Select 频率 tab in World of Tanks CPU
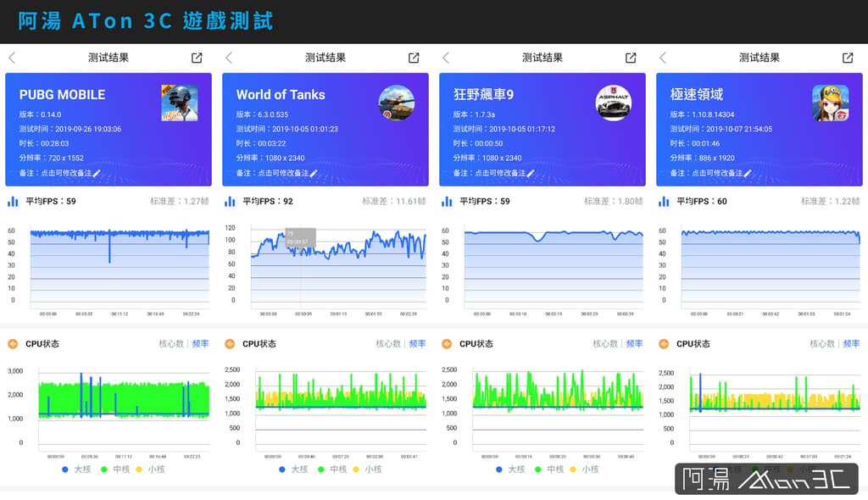The width and height of the screenshot is (868, 500). click(417, 344)
